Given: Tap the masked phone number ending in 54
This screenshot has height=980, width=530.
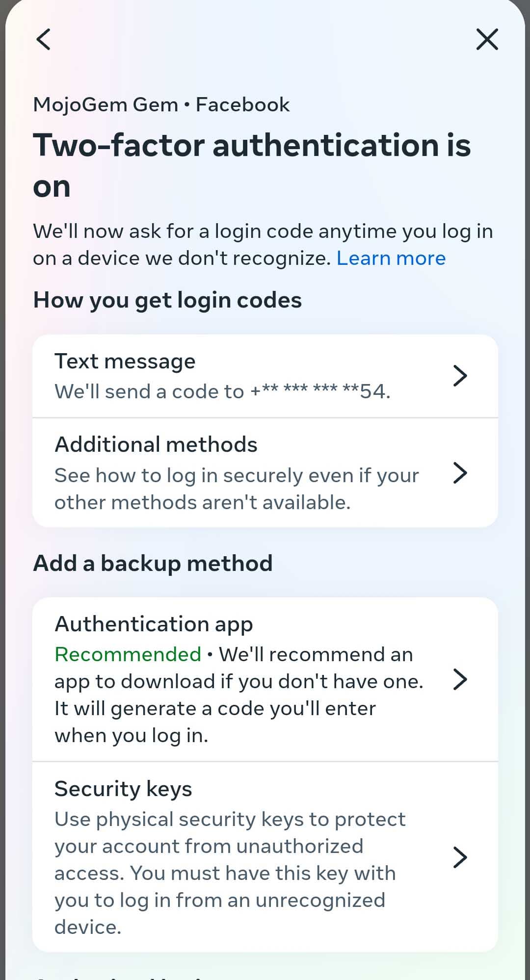Looking at the screenshot, I should pyautogui.click(x=320, y=391).
